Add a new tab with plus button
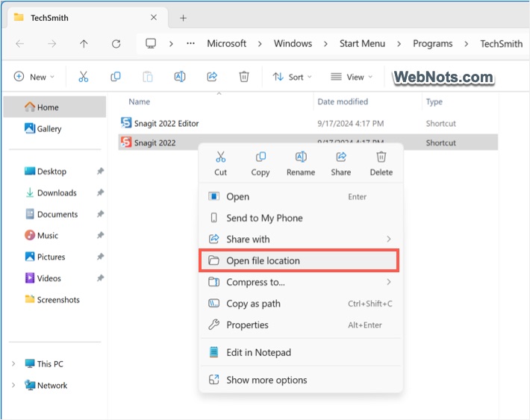The height and width of the screenshot is (420, 530). 183,18
